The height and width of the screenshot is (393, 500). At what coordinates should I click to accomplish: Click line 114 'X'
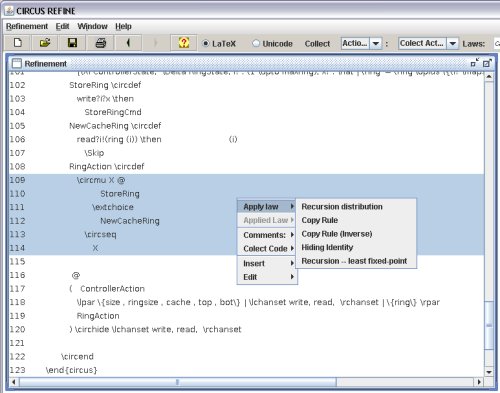[x=95, y=248]
